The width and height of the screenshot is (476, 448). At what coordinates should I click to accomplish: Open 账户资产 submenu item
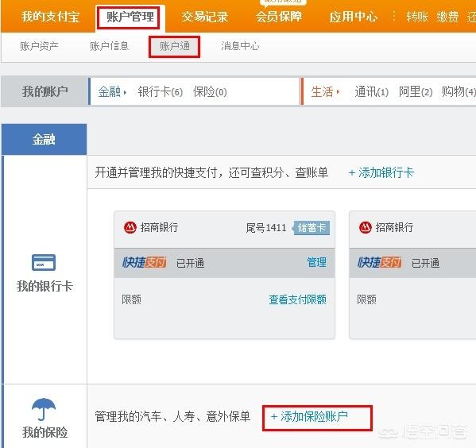pos(39,46)
